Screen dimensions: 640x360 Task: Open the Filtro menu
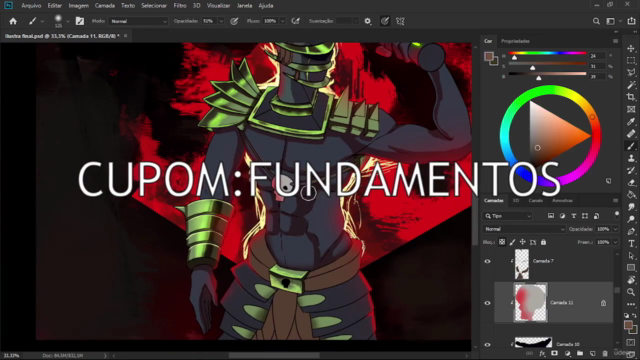180,6
